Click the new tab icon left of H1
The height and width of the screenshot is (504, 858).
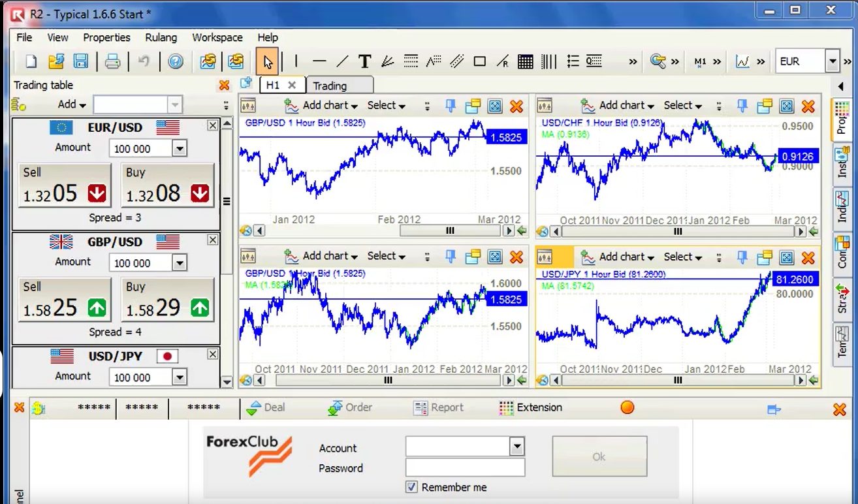[x=246, y=83]
